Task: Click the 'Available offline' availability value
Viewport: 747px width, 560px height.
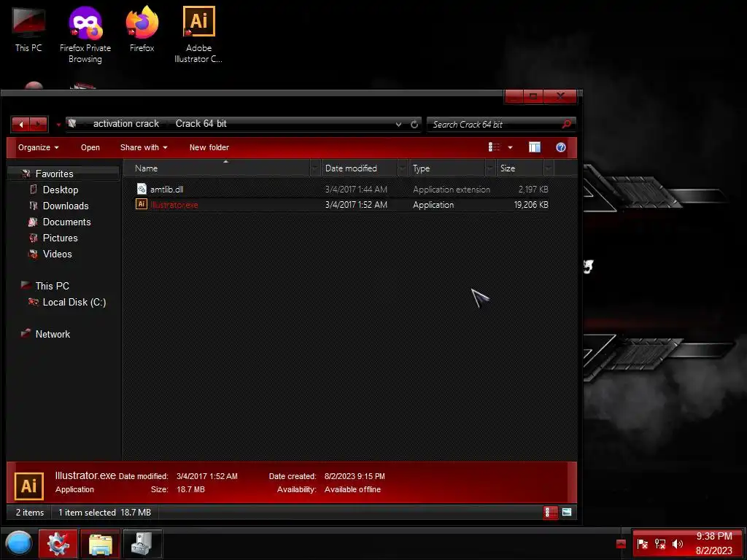Action: [352, 489]
